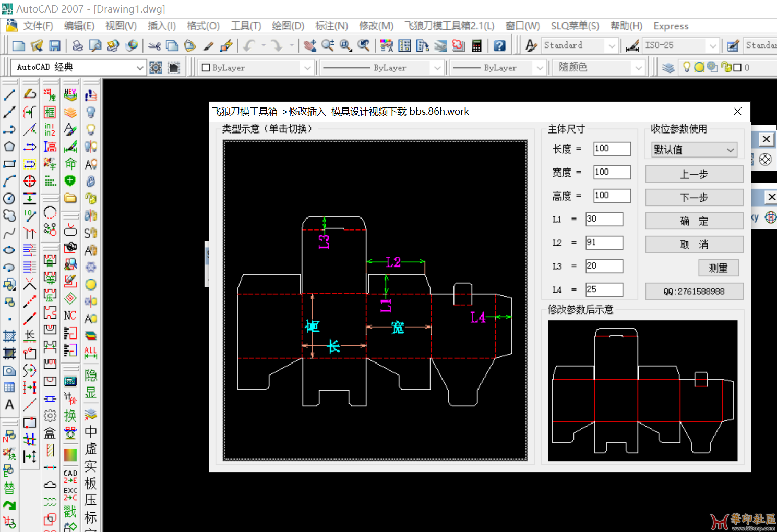Click the 确 定 button
Viewport: 777px width, 532px height.
coord(694,221)
